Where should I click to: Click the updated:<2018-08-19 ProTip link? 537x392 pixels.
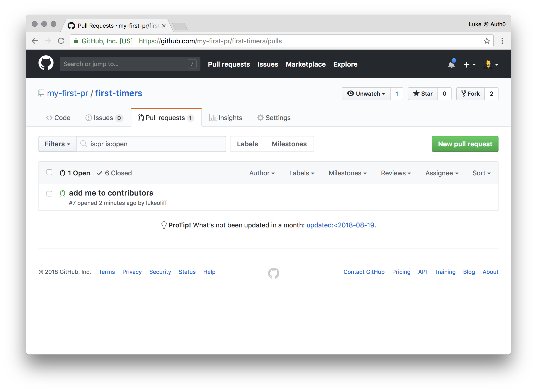(x=340, y=225)
